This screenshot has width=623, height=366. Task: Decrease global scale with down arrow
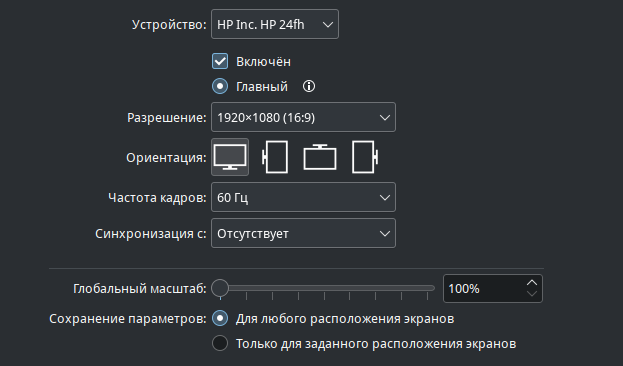tap(532, 294)
